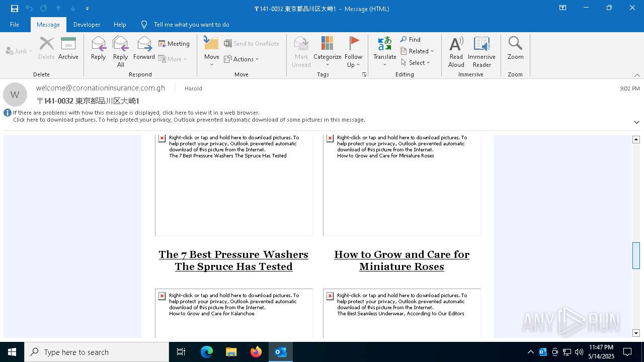Click here to download pictures message

(x=189, y=120)
